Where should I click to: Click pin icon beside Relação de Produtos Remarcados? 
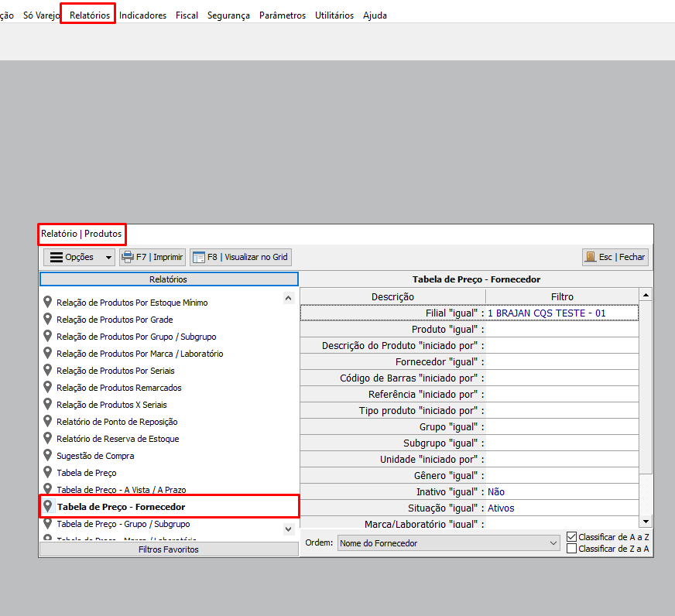coord(48,388)
